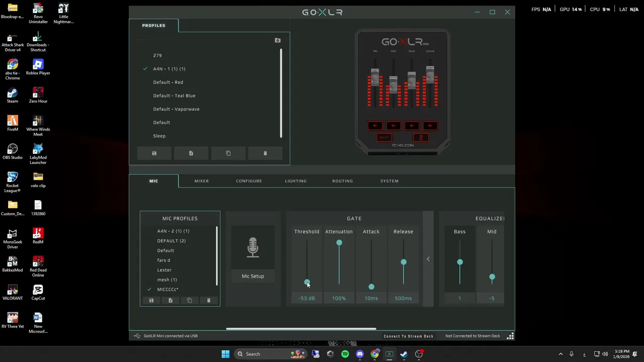The height and width of the screenshot is (362, 644).
Task: Select the 'fars d' mic profile
Action: pos(164,260)
